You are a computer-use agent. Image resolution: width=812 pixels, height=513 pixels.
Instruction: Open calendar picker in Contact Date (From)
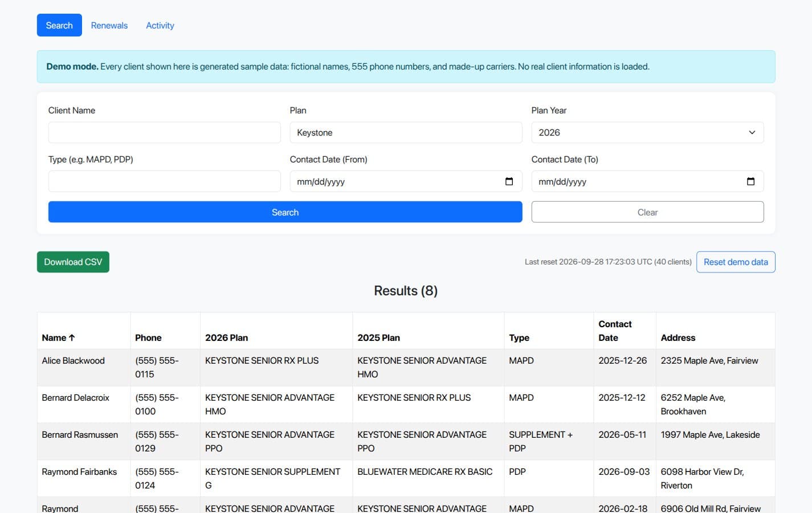click(x=509, y=181)
